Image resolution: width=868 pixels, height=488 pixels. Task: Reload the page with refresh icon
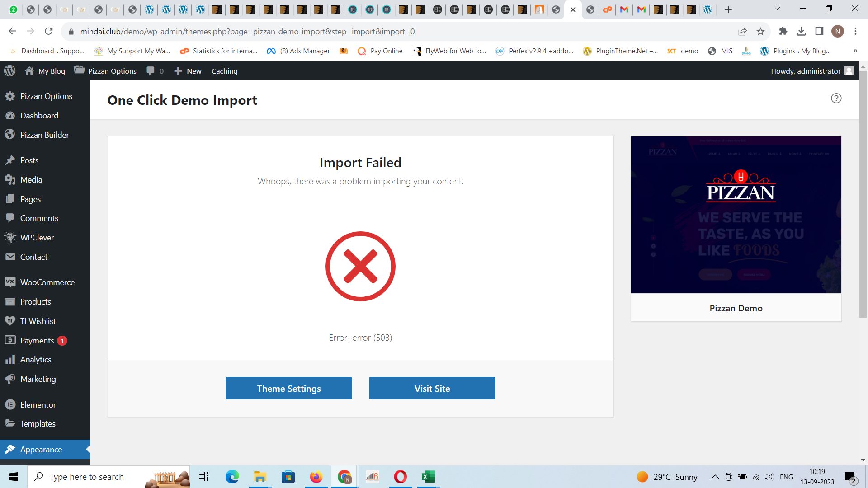(49, 31)
